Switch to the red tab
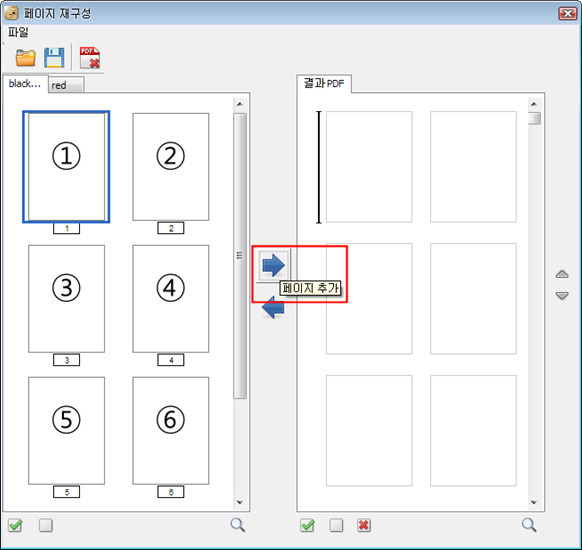This screenshot has width=582, height=550. point(66,85)
